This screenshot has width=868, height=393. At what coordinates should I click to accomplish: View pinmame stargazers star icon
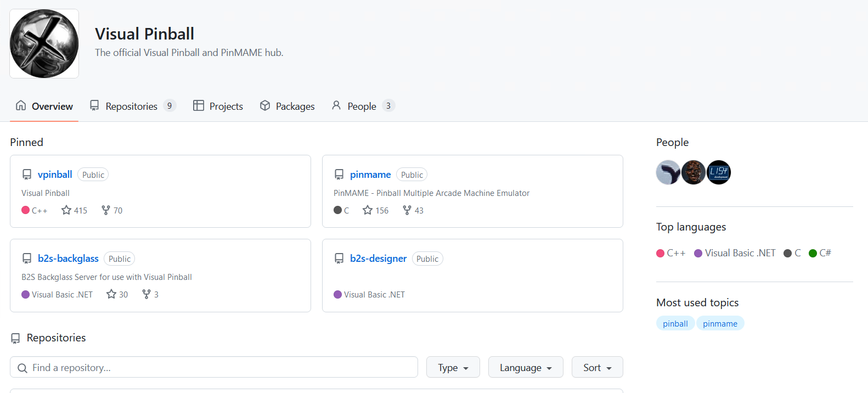click(368, 210)
